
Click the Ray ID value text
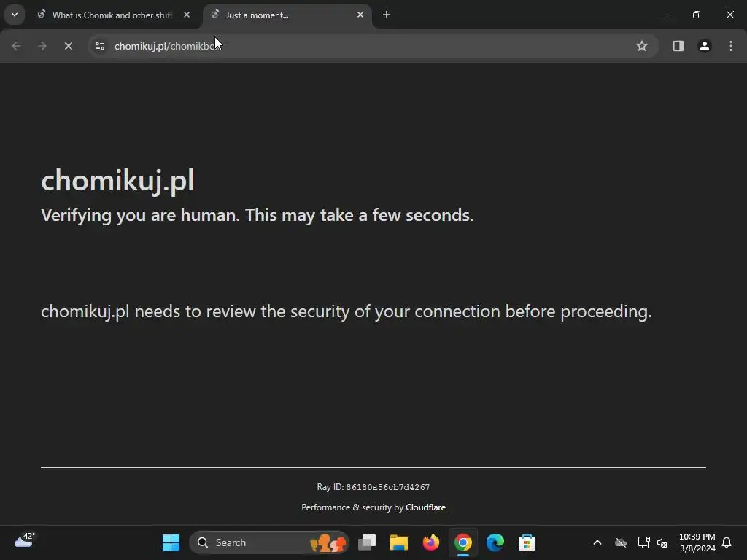coord(388,487)
